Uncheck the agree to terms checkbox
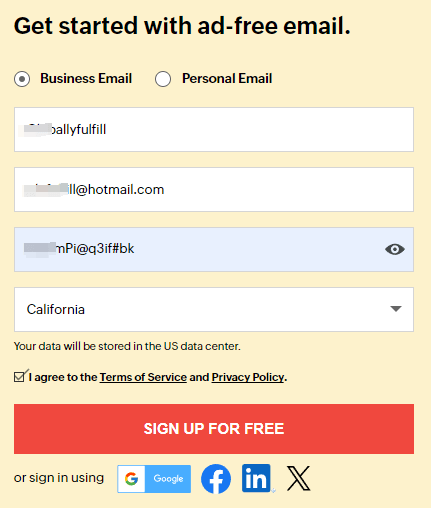 point(19,377)
